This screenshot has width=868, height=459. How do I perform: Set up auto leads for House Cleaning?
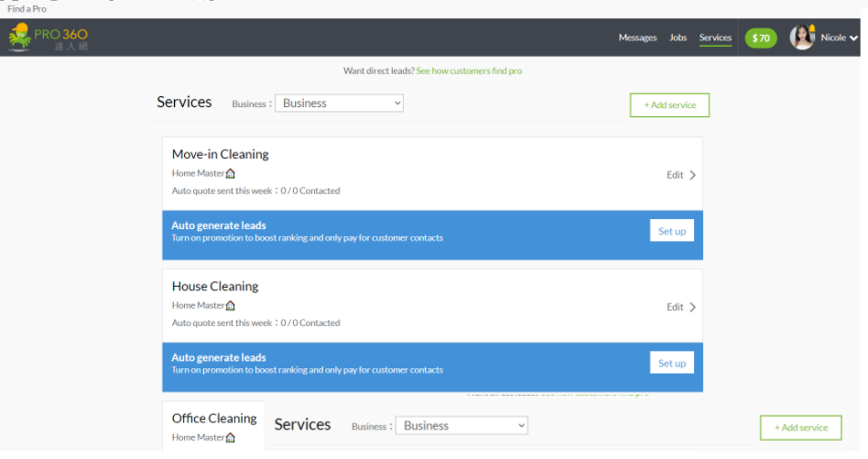pos(671,364)
